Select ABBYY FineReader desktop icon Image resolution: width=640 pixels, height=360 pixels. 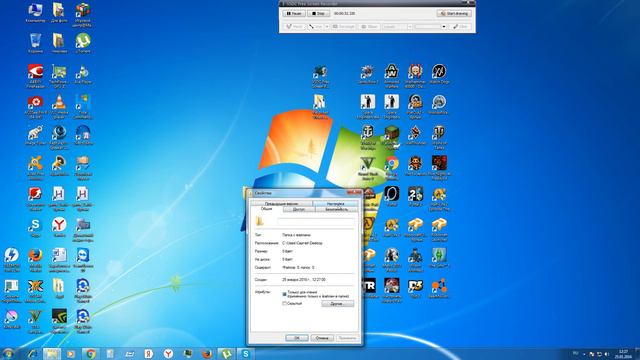click(x=36, y=76)
